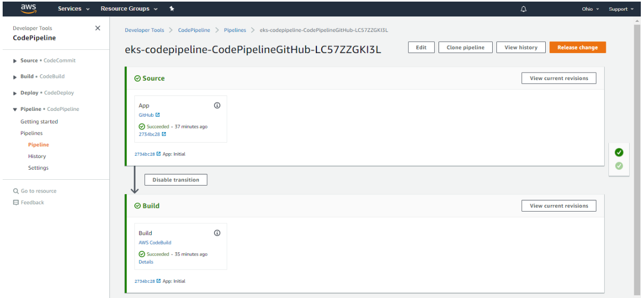644x298 pixels.
Task: Collapse the Pipeline CodePipeline section
Action: [x=46, y=109]
